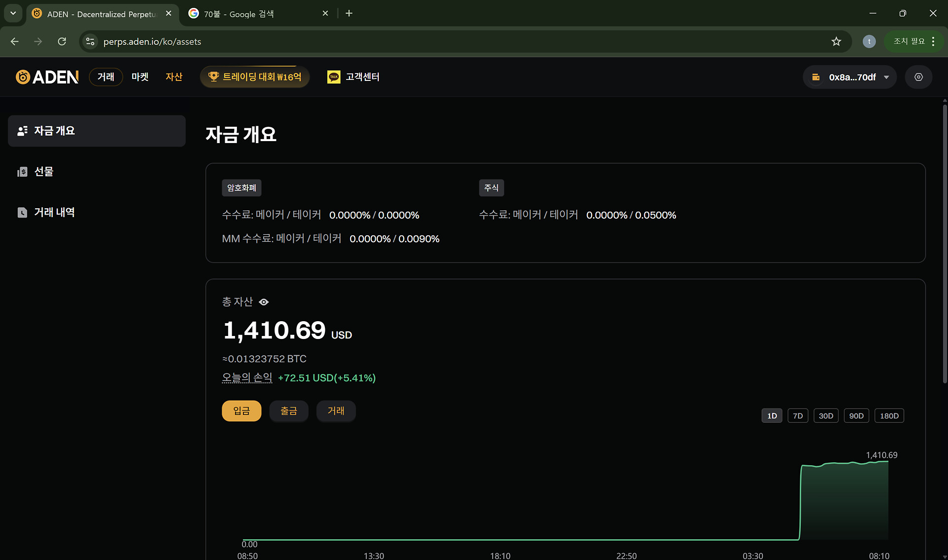Open the Chrome three-dot menu

(x=933, y=41)
